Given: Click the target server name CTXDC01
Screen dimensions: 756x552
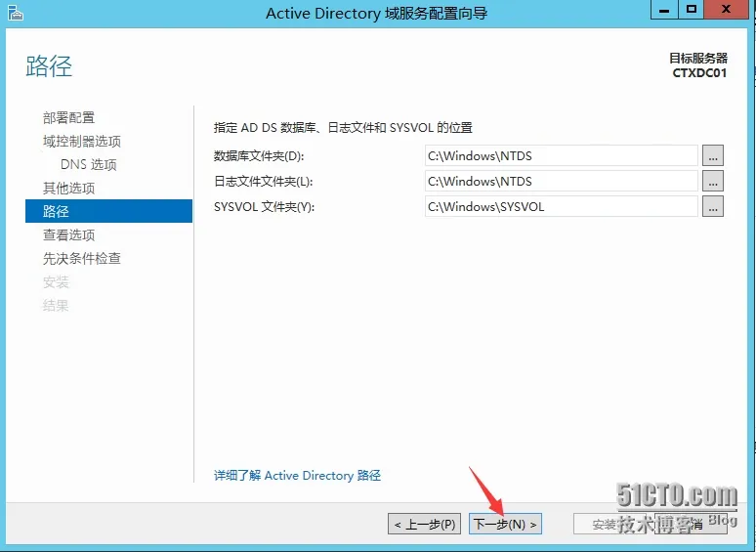Looking at the screenshot, I should (699, 73).
